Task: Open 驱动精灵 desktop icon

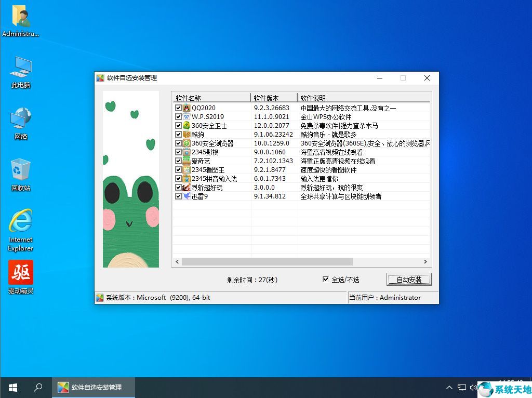Action: tap(21, 273)
